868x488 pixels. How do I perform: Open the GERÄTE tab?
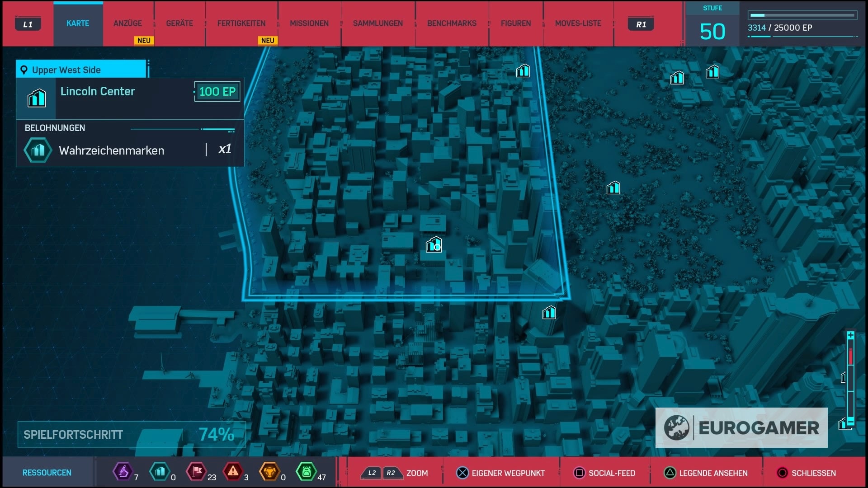(179, 23)
